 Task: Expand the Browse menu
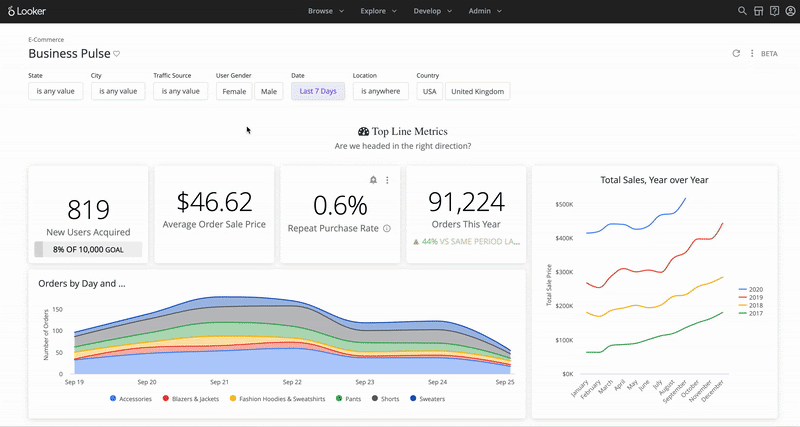click(x=326, y=11)
